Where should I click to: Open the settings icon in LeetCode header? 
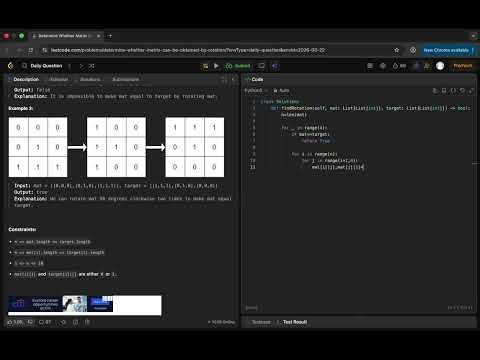[x=383, y=66]
